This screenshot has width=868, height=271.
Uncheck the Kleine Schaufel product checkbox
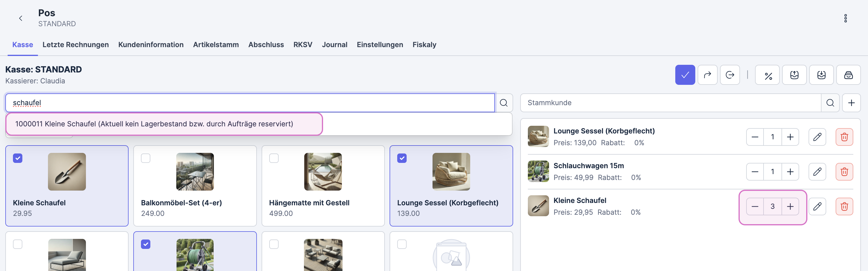coord(18,158)
